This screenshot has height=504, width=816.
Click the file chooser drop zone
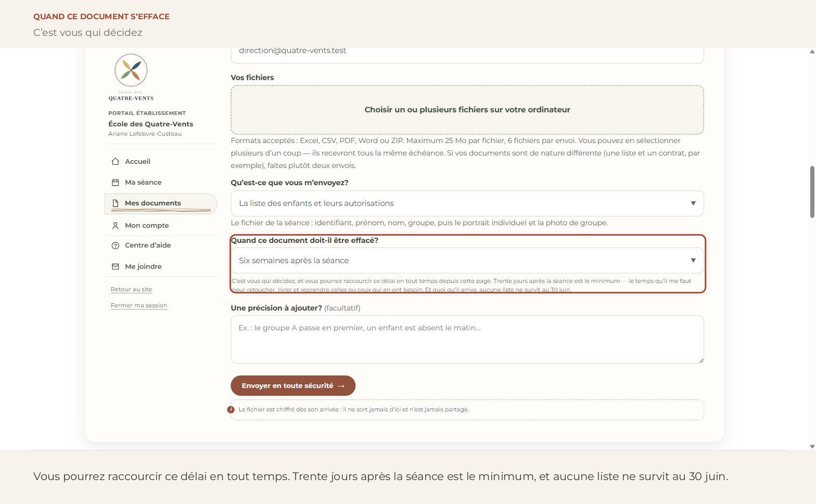[x=467, y=110]
